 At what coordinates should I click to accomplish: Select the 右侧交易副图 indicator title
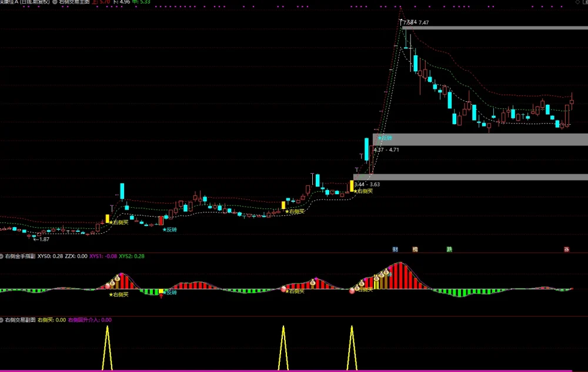coord(20,320)
